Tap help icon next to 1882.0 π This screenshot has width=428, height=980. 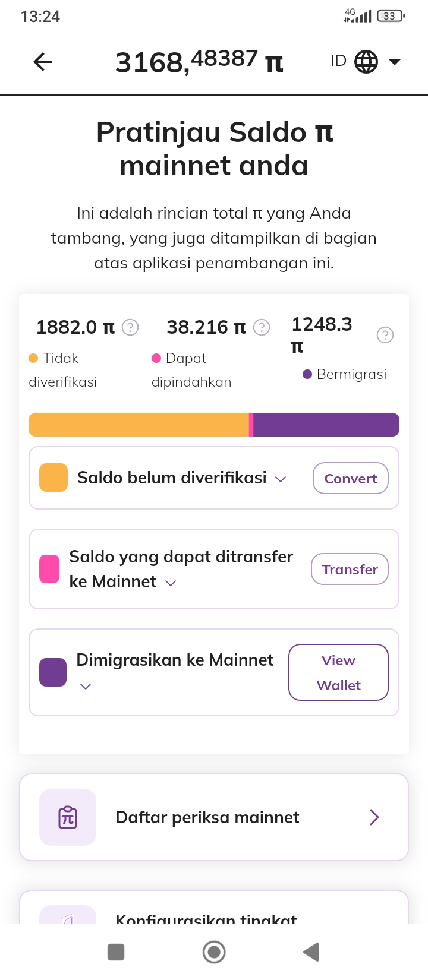pos(130,327)
